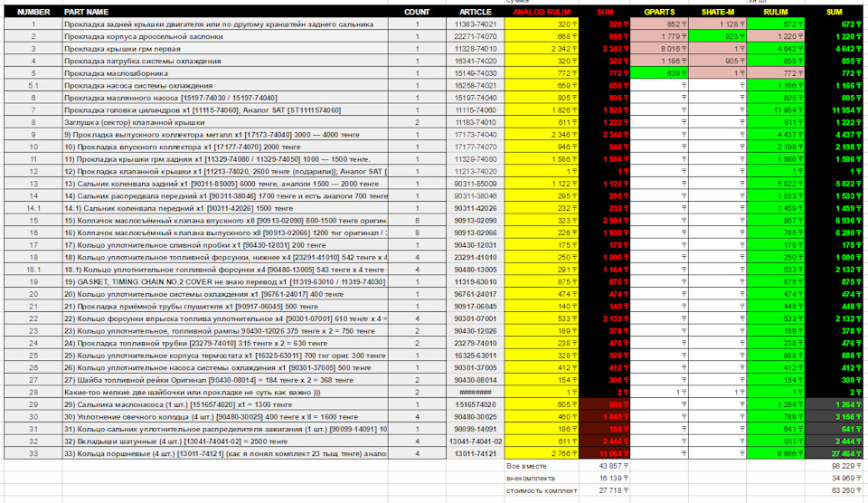Select the 'стоимость комплект' label cell
The width and height of the screenshot is (868, 503).
click(542, 490)
